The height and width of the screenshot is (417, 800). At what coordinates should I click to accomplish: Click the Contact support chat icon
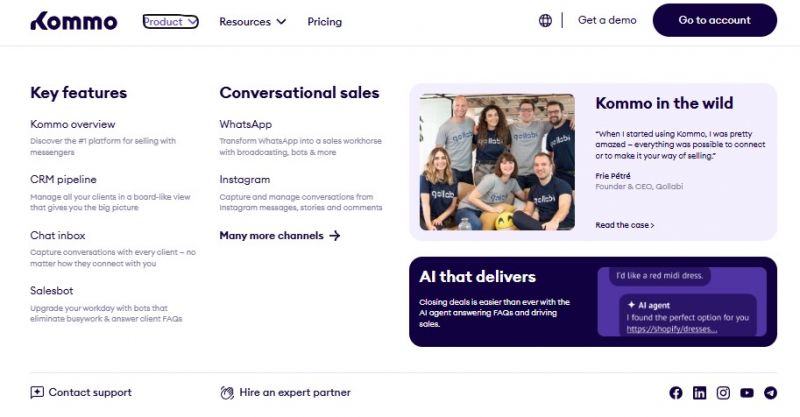pyautogui.click(x=37, y=393)
